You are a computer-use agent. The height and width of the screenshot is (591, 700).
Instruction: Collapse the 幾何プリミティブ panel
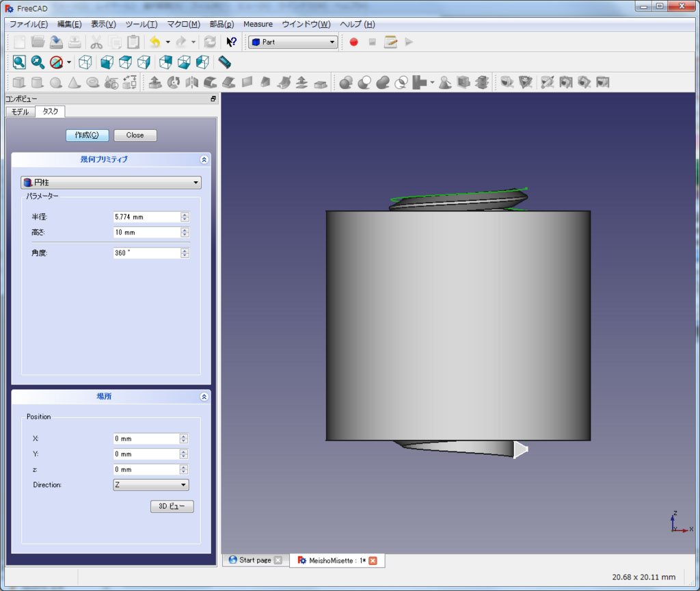click(x=204, y=159)
